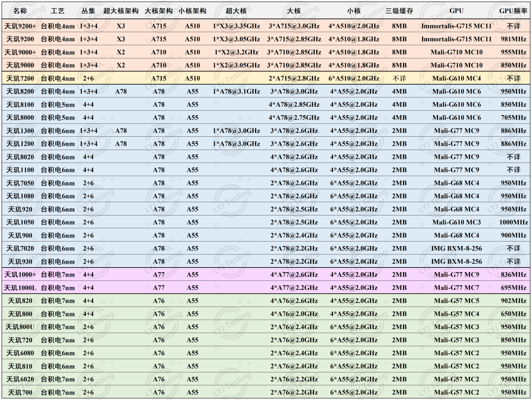Select the 天玑8000 name cell
This screenshot has width=532, height=400.
20,118
